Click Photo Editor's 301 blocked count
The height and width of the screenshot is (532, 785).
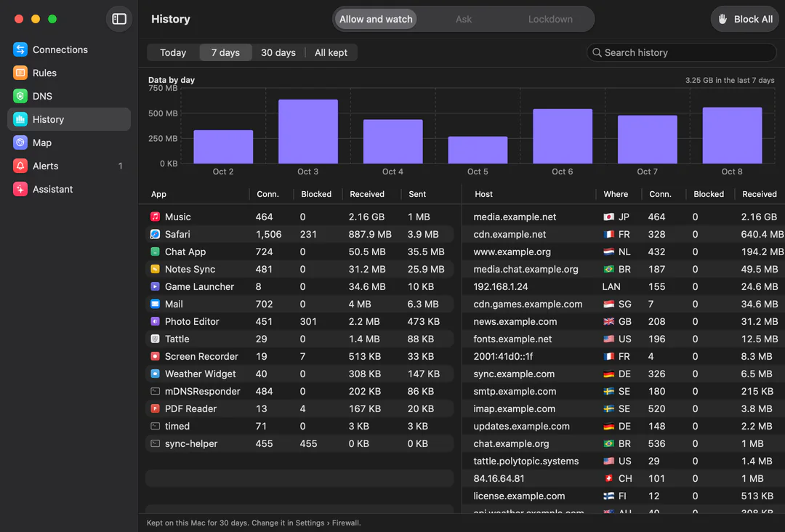308,321
